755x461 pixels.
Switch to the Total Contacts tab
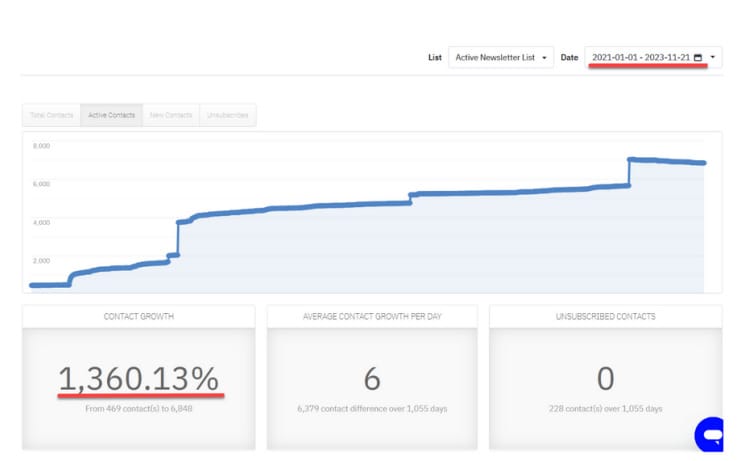coord(52,115)
